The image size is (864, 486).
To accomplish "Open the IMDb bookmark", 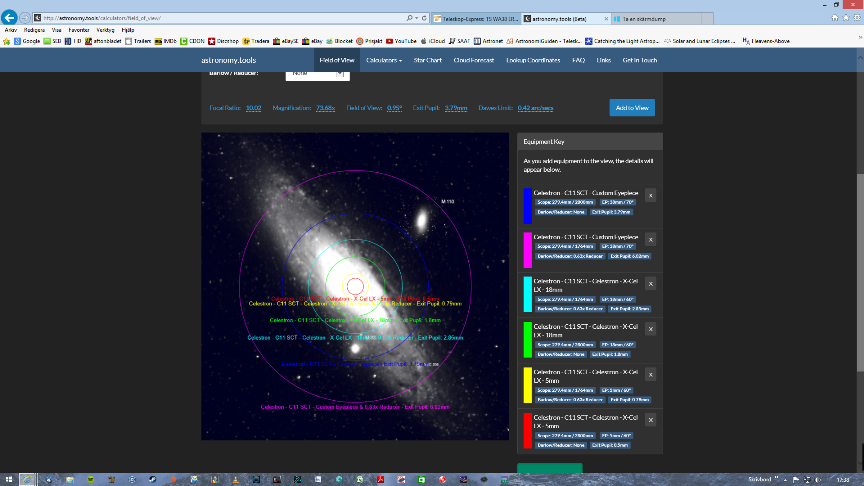I will click(x=165, y=41).
